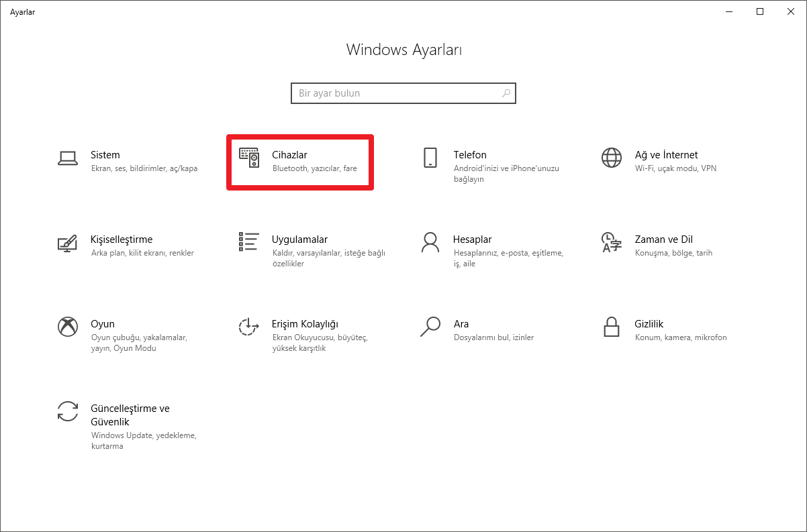Click 'Kaldır, varsayılanlar, isteğe bağlı özellikler' text
The height and width of the screenshot is (532, 807).
(329, 259)
